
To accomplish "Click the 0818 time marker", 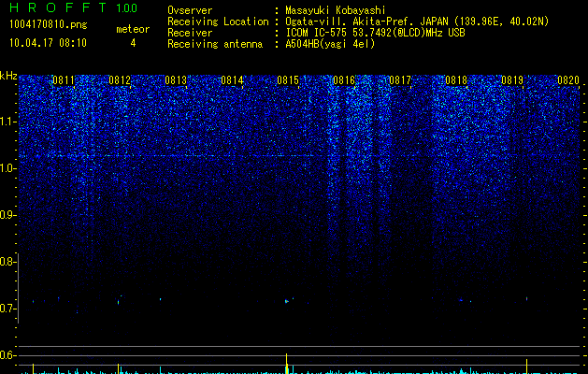I will click(456, 80).
